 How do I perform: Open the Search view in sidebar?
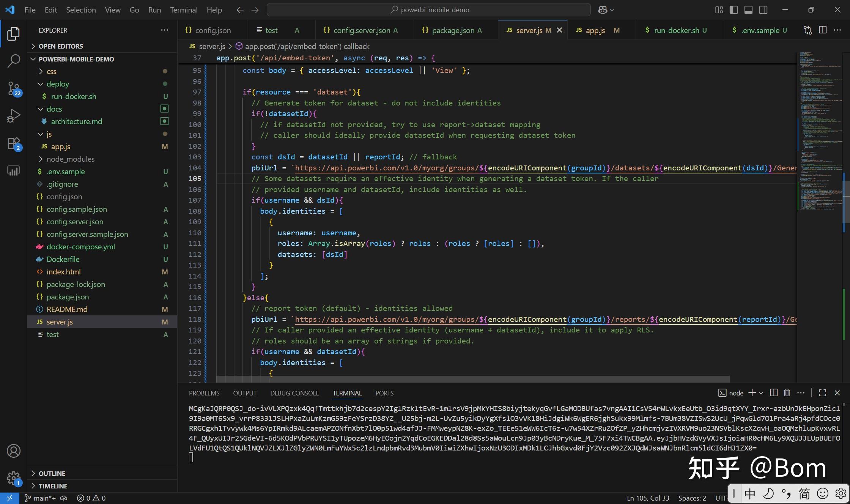tap(14, 61)
